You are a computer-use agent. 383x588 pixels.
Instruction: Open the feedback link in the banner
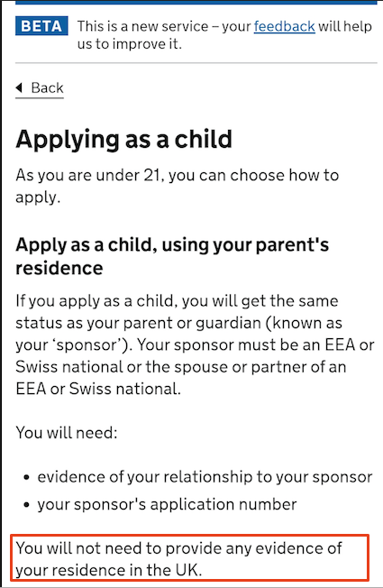click(284, 27)
